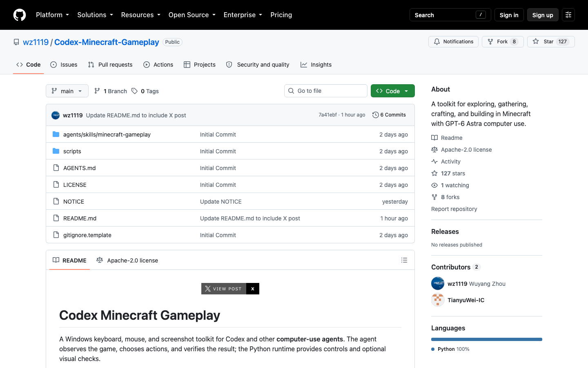The image size is (588, 368).
Task: Fork the repository
Action: (503, 42)
